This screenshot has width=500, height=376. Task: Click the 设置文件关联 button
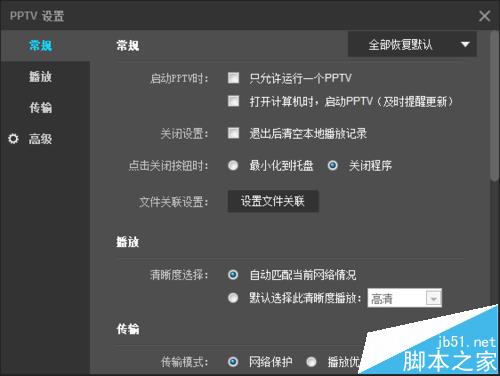point(273,201)
